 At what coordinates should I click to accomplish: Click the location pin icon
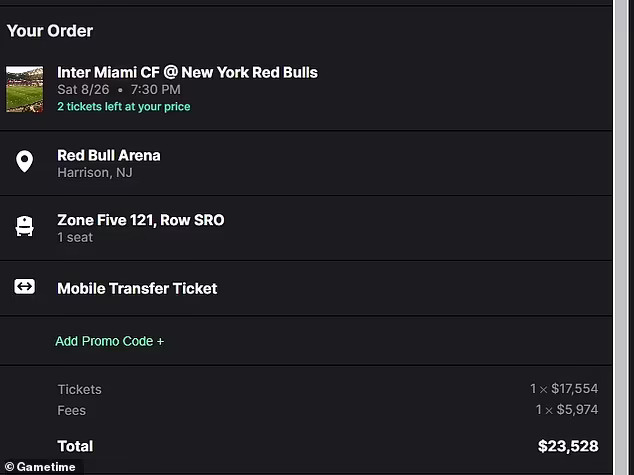24,161
